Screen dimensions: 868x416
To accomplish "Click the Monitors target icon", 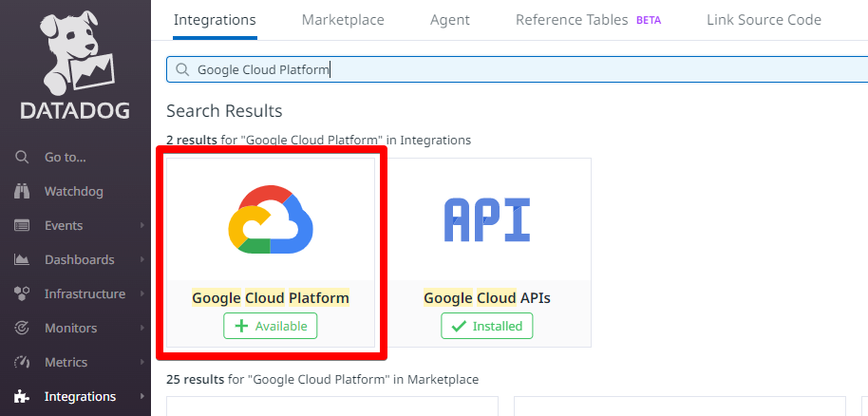I will (x=22, y=328).
